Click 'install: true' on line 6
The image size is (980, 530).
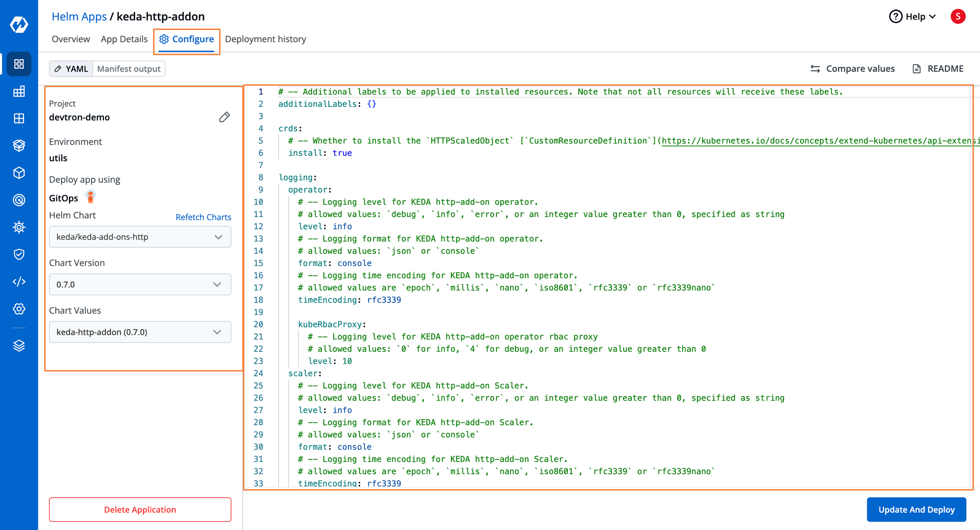pyautogui.click(x=320, y=153)
